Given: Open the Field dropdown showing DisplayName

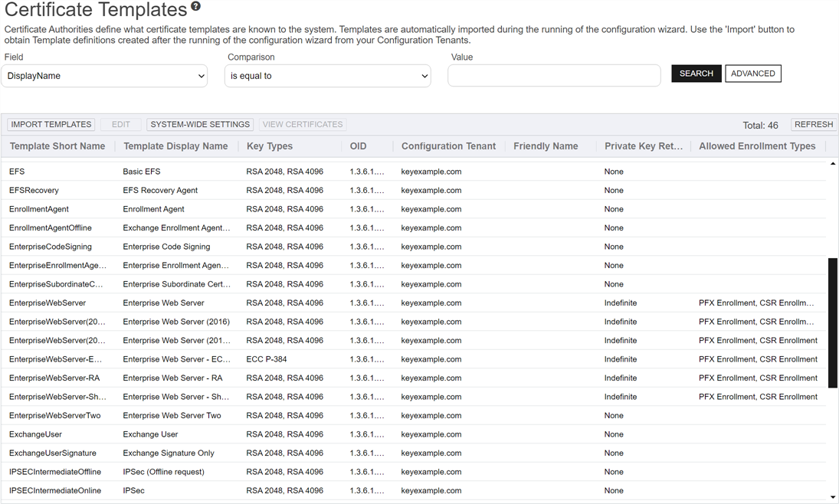Looking at the screenshot, I should click(105, 76).
